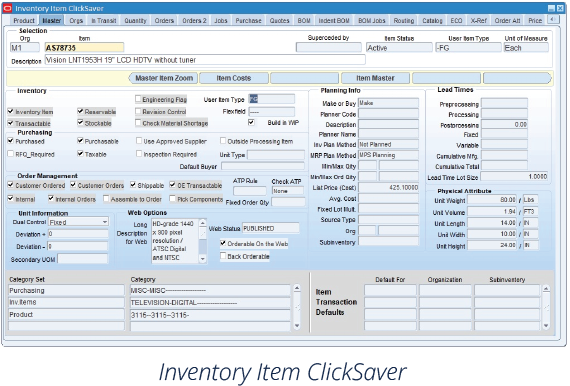The image size is (570, 386).
Task: Click the Web Status PUBLISHED field
Action: pos(271,228)
